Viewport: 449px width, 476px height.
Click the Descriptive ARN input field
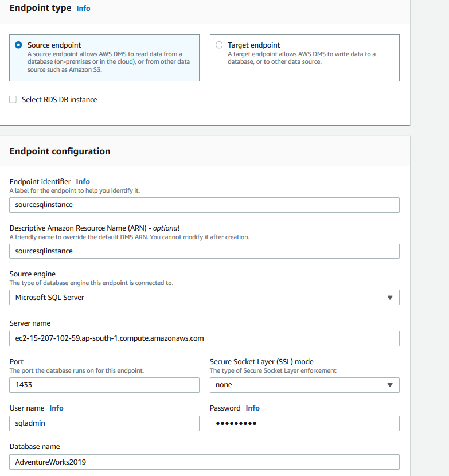[204, 251]
